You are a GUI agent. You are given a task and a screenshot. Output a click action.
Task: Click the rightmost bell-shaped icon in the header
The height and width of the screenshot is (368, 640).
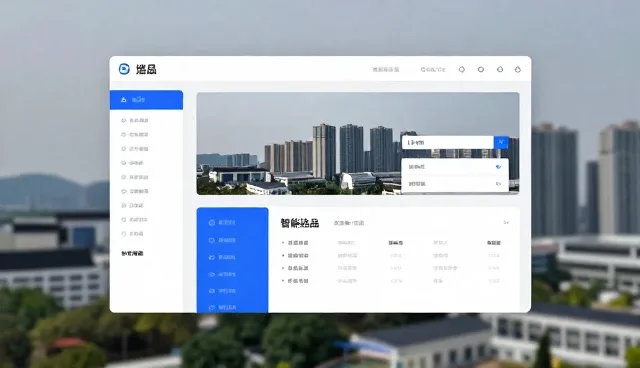pyautogui.click(x=518, y=69)
